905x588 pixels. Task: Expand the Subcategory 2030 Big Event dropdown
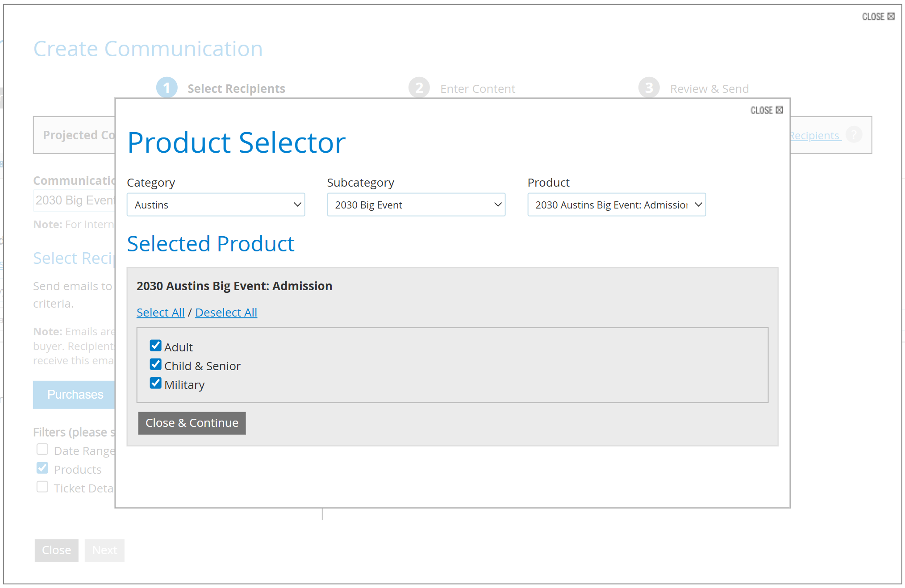click(x=416, y=205)
